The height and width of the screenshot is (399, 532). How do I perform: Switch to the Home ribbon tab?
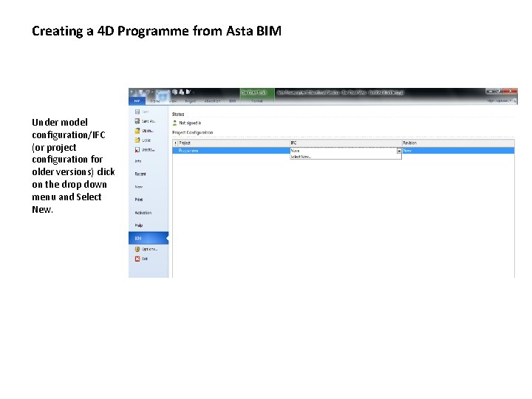[x=155, y=101]
